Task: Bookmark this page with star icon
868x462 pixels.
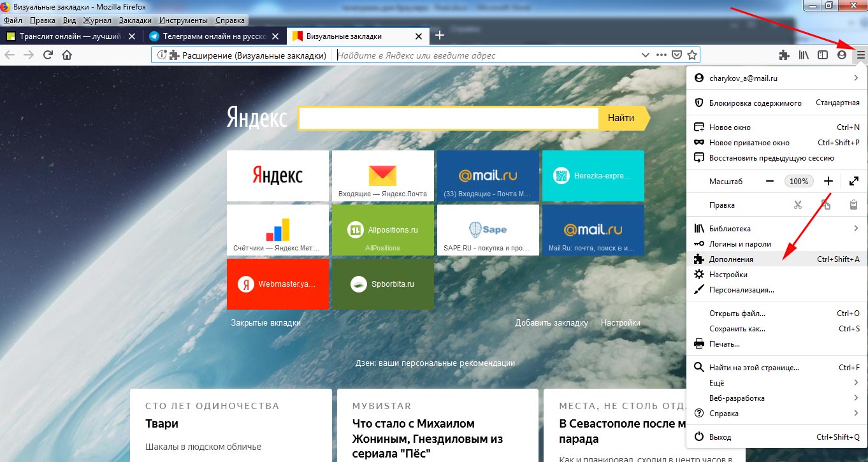Action: tap(692, 55)
